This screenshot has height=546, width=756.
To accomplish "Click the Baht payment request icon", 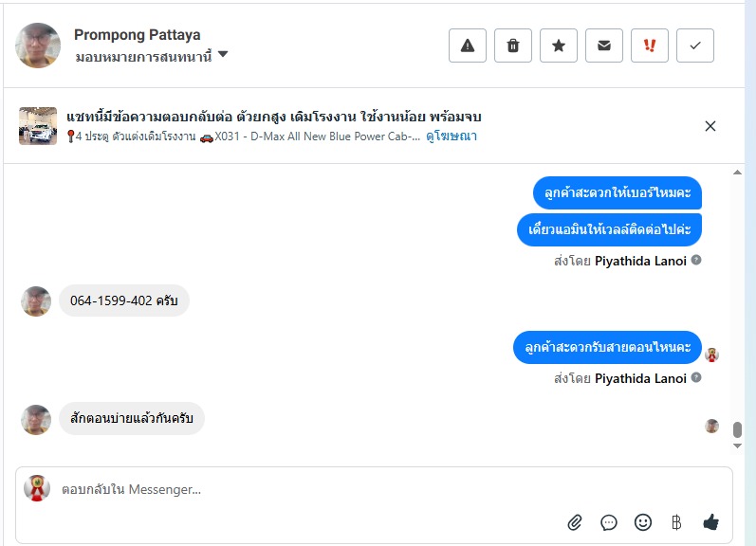I will coord(676,522).
